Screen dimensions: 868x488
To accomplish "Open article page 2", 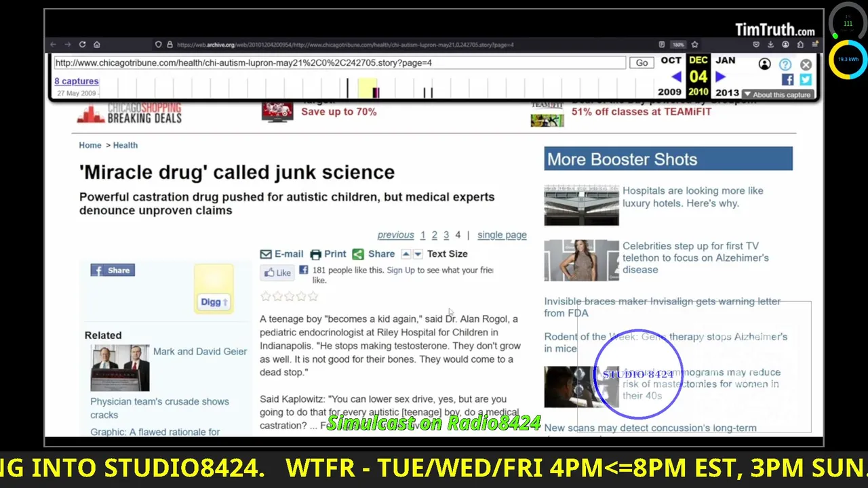I will pos(435,235).
